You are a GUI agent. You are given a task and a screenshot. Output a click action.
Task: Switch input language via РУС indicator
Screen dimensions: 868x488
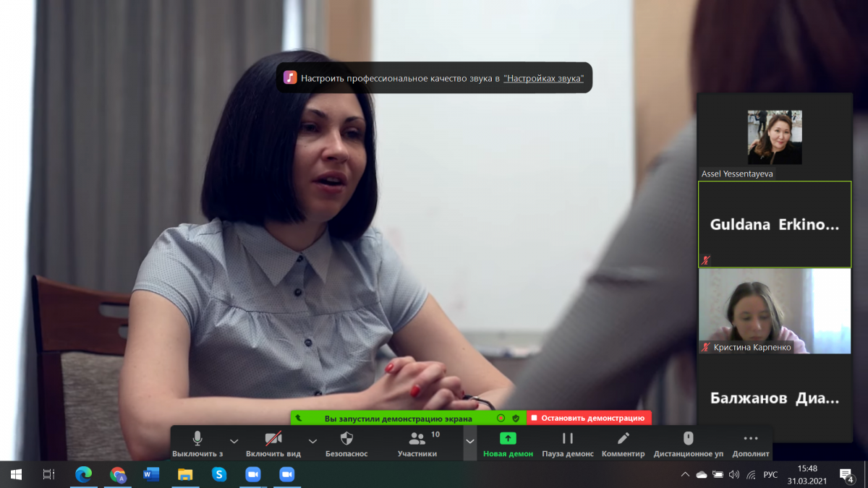(x=770, y=475)
